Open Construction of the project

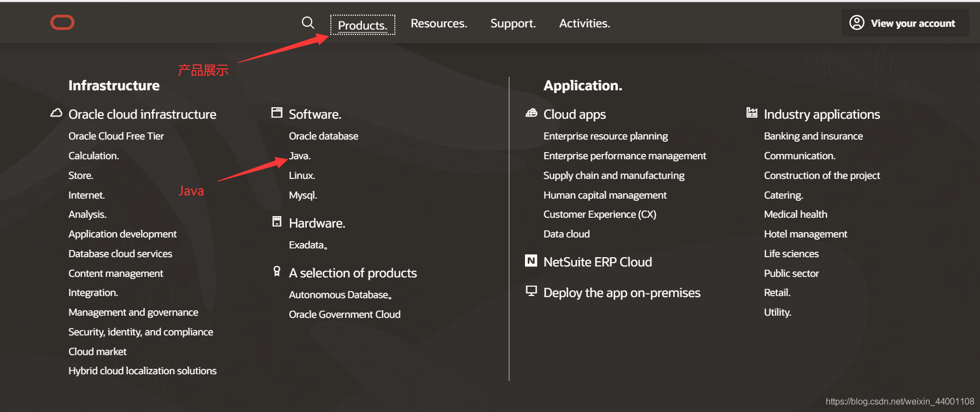(822, 176)
